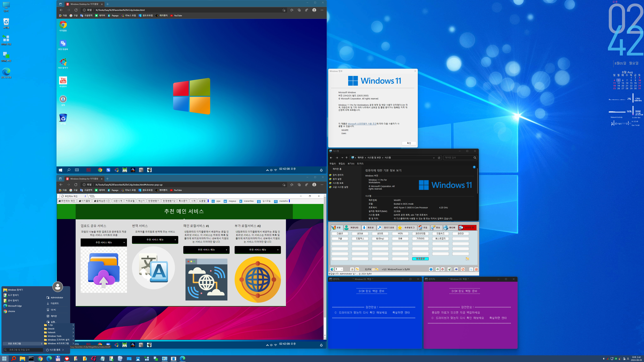Click the refresh icon in 시스템 window address bar
The height and width of the screenshot is (362, 644).
439,158
